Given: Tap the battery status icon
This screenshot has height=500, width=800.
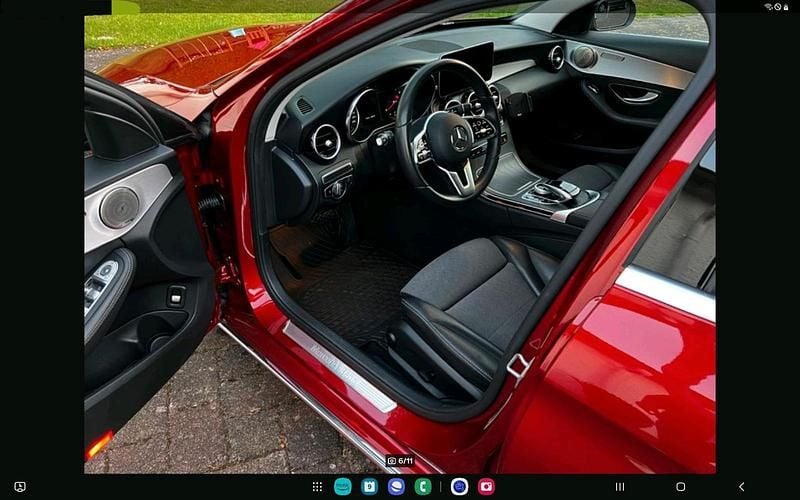Looking at the screenshot, I should click(x=786, y=7).
